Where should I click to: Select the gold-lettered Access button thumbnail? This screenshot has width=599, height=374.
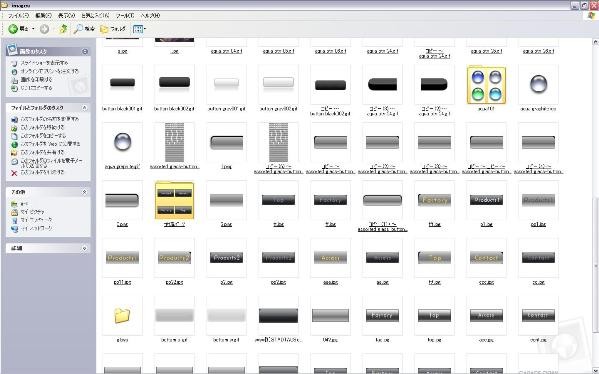[x=330, y=257]
